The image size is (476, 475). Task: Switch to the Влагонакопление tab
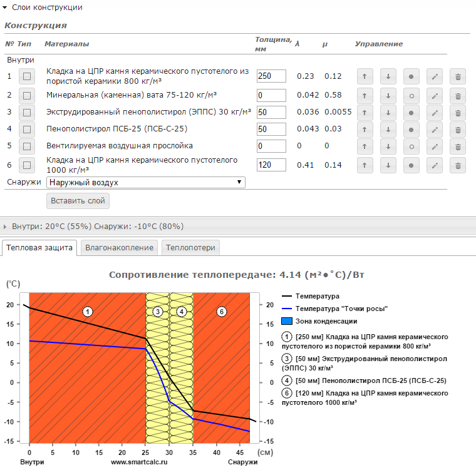point(119,248)
